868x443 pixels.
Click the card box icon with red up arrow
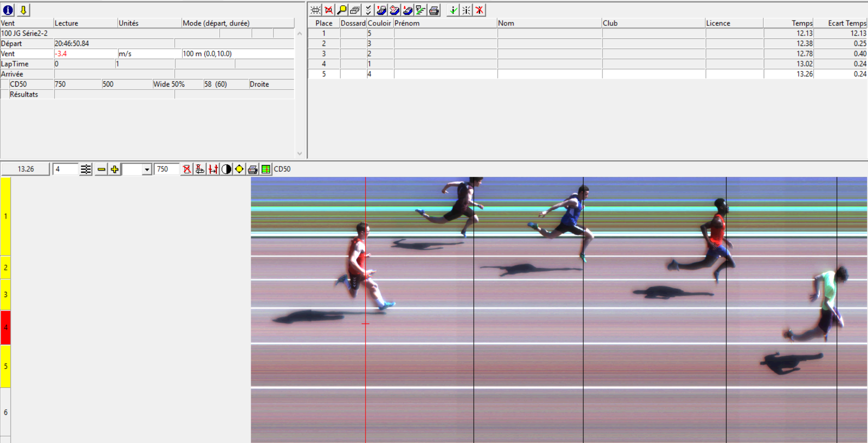point(381,10)
